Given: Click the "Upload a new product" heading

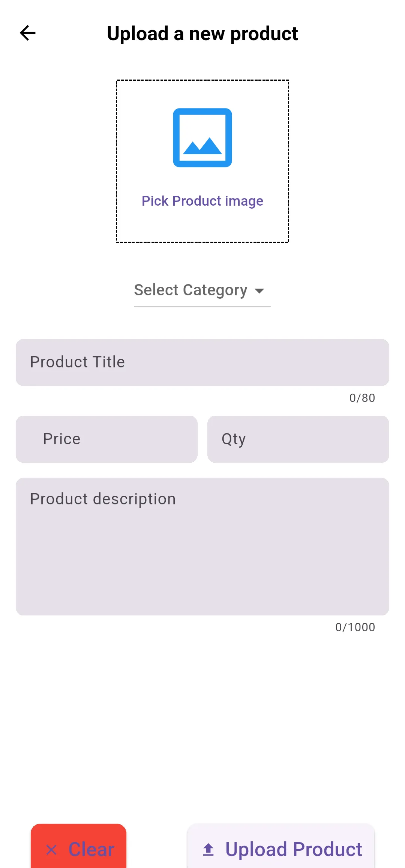Looking at the screenshot, I should (x=202, y=34).
